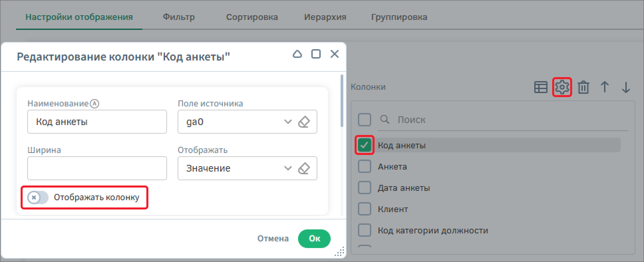Screen dimensions: 644x262
Task: Click the dialog vertical scrollbar
Action: point(342,100)
